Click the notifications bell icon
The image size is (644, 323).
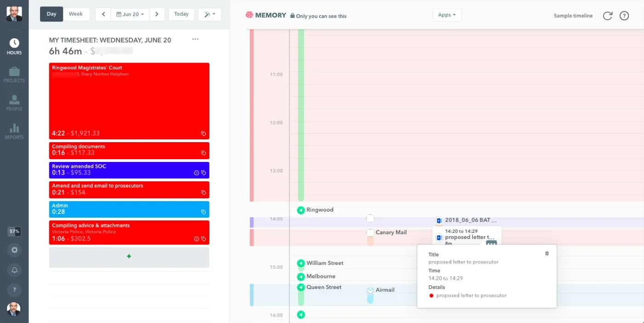click(14, 270)
